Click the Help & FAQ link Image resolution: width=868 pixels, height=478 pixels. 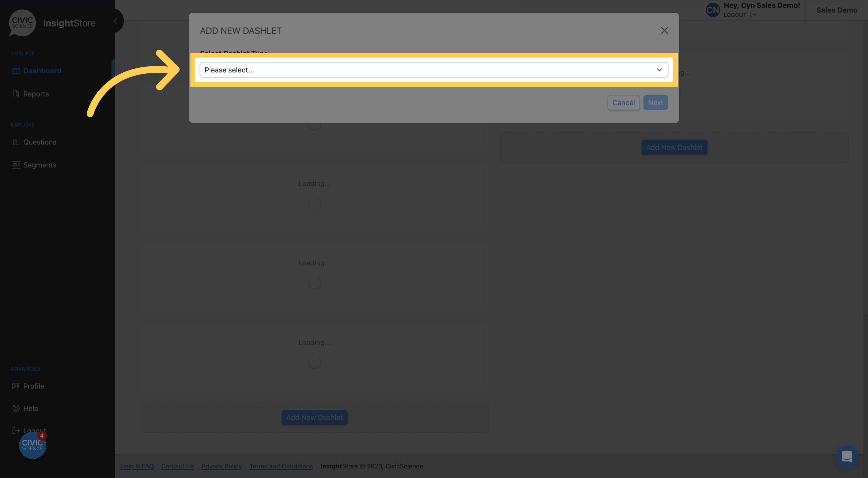click(x=136, y=466)
